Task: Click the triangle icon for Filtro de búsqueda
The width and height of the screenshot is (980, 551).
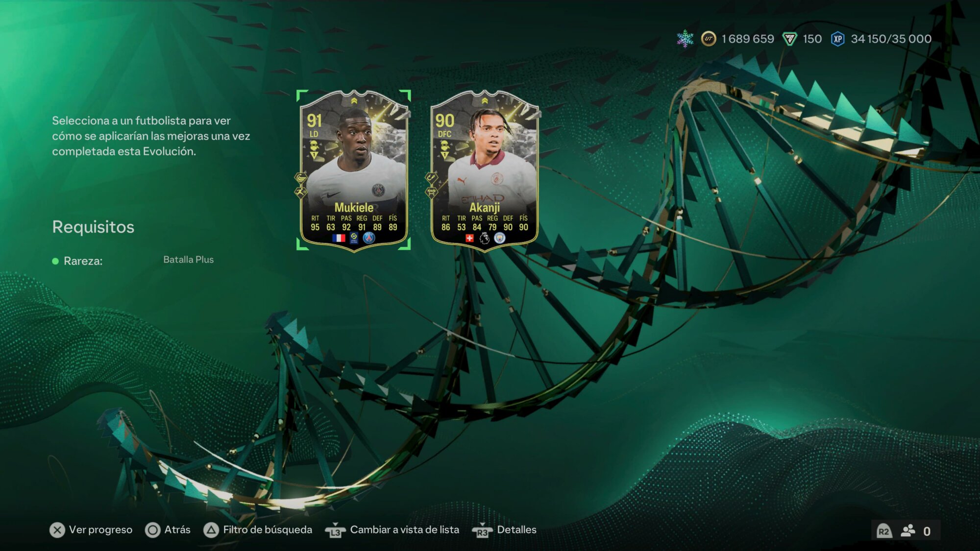Action: tap(211, 530)
